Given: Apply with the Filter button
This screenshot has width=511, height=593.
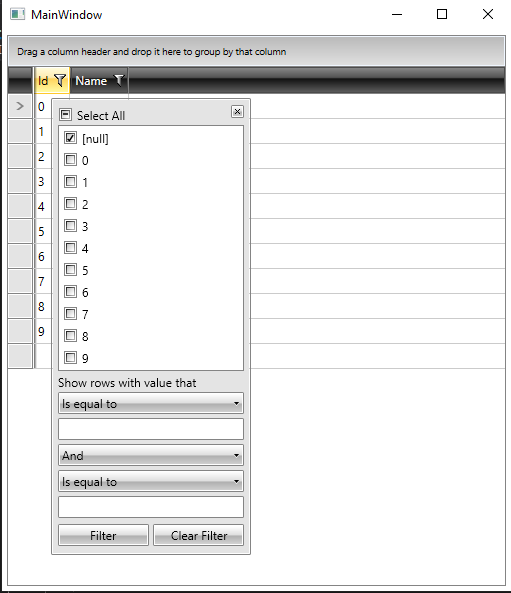Looking at the screenshot, I should pos(103,535).
